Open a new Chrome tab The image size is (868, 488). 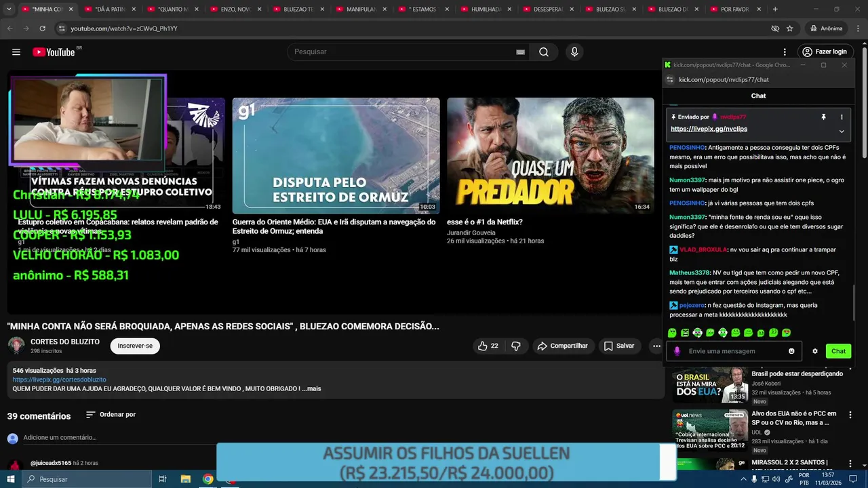[x=775, y=9]
